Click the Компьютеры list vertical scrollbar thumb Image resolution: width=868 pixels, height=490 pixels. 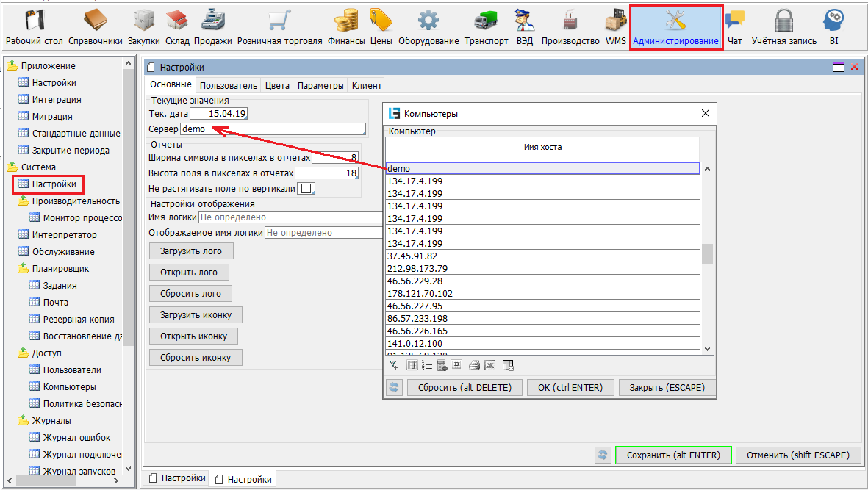tap(707, 254)
